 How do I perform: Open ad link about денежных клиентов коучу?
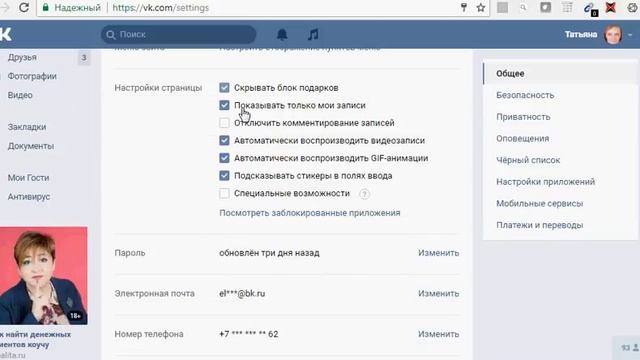point(36,340)
